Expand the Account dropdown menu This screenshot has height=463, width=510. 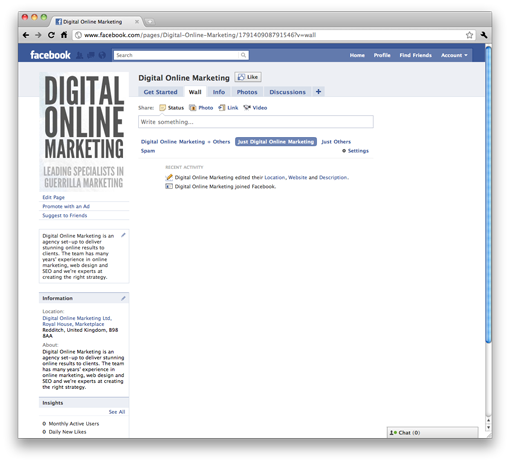[454, 55]
